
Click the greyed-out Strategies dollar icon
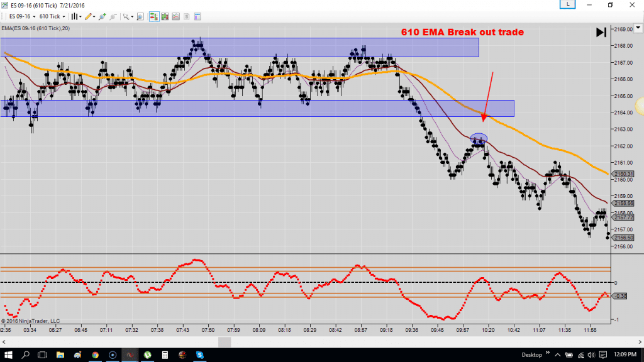point(186,16)
